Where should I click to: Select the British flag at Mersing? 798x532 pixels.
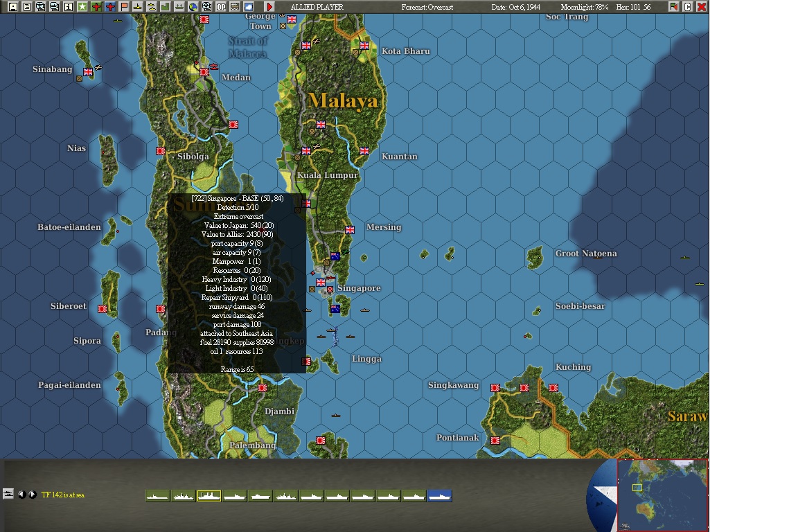350,229
